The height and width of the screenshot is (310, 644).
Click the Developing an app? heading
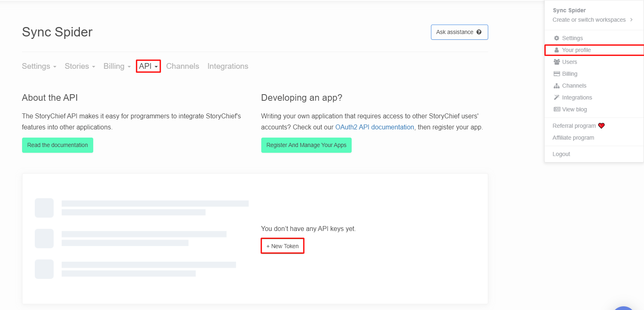[x=302, y=97]
